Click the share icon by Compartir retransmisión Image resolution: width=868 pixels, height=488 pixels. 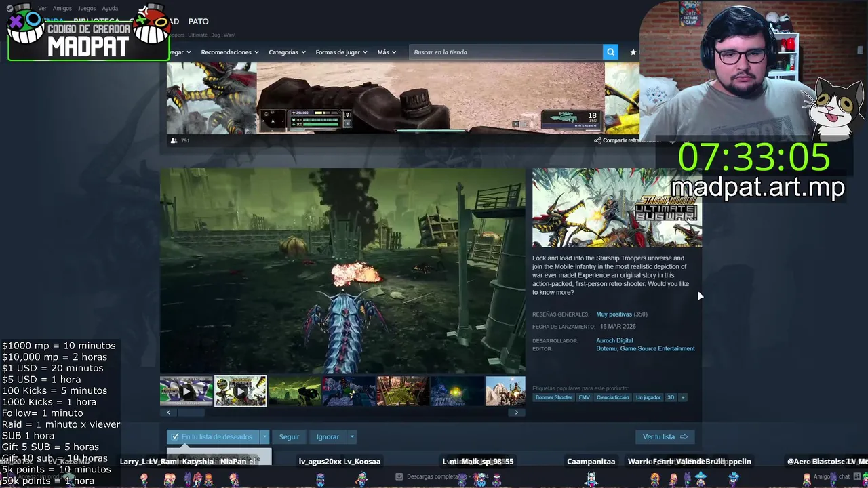pyautogui.click(x=597, y=140)
